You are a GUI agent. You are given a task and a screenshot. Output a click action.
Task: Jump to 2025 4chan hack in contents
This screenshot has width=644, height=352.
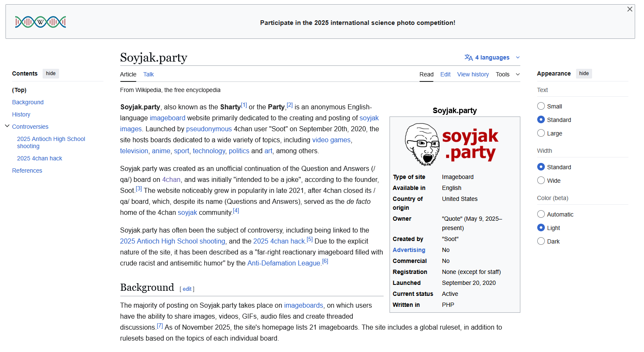point(40,158)
